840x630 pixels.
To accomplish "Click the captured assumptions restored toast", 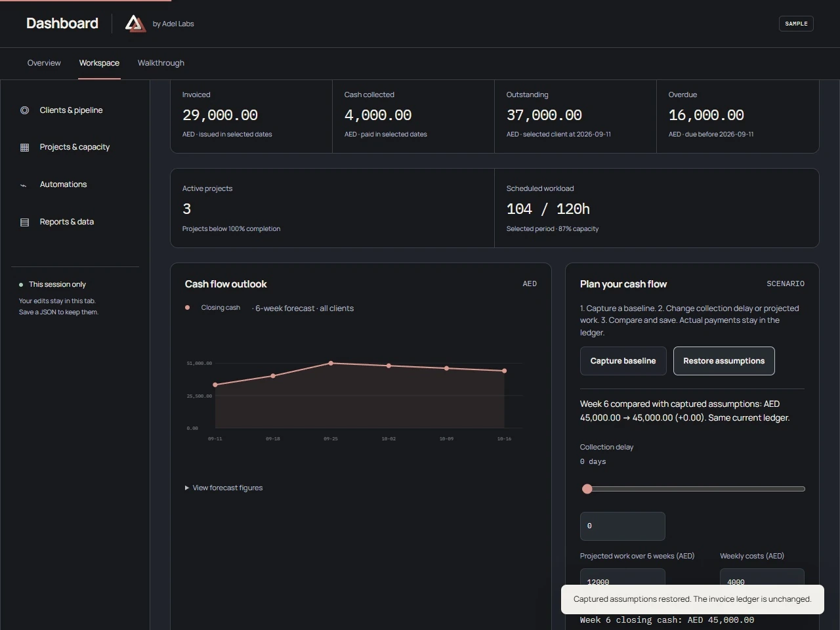I will tap(692, 599).
